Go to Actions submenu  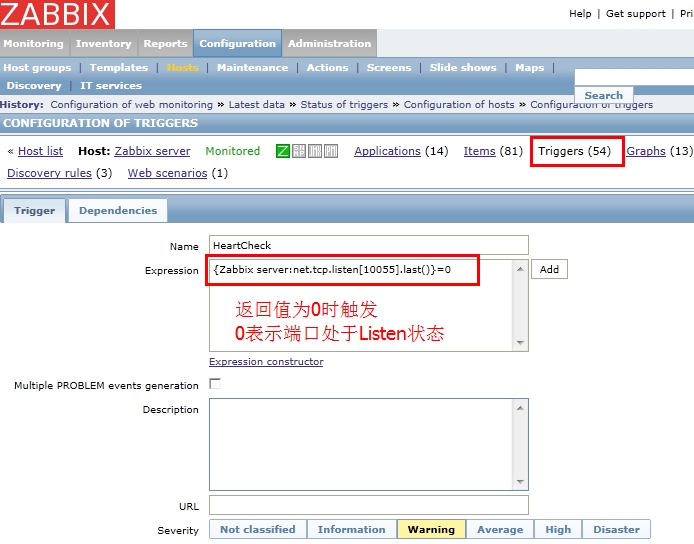tap(328, 68)
